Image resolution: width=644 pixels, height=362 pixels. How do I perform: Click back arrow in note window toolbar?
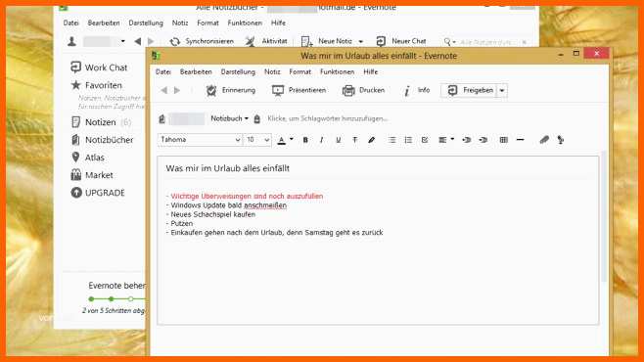(x=163, y=90)
